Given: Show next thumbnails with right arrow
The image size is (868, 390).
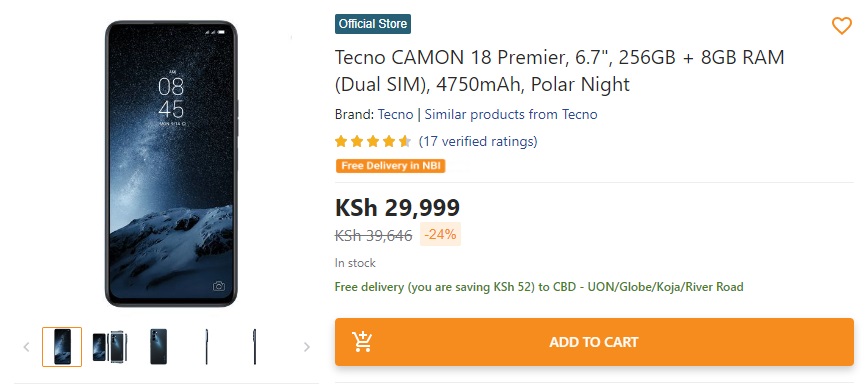Looking at the screenshot, I should [x=307, y=347].
